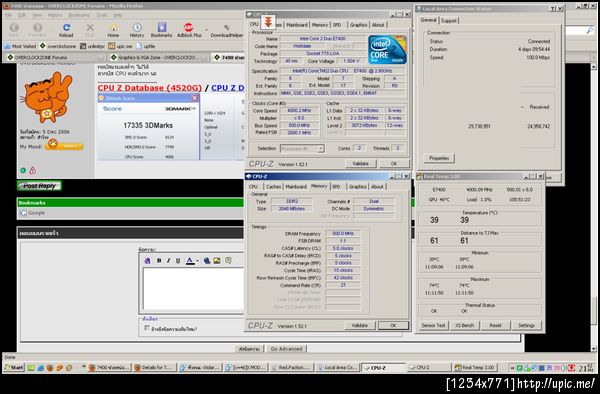Select the CPU tab in lower CPU-Z

[254, 187]
